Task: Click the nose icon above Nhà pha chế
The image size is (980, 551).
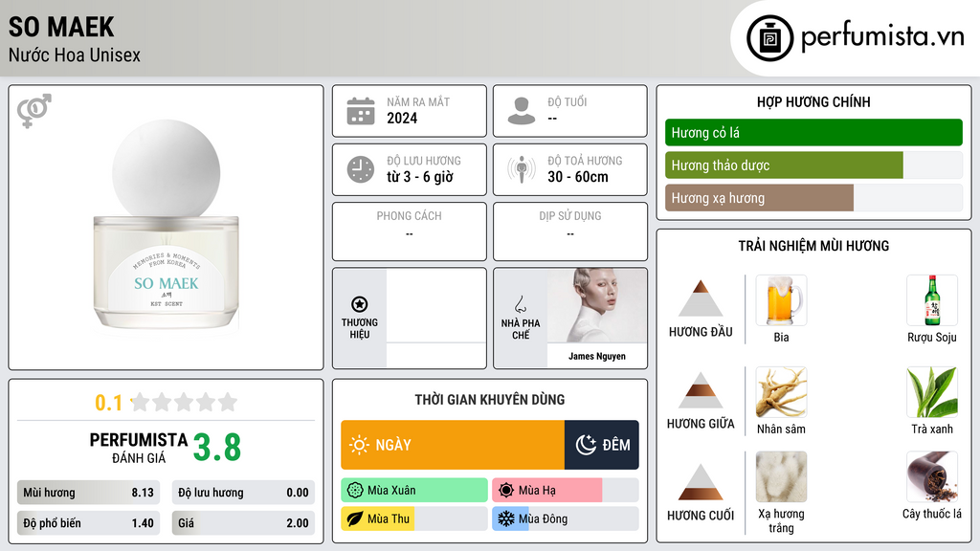Action: tap(520, 304)
